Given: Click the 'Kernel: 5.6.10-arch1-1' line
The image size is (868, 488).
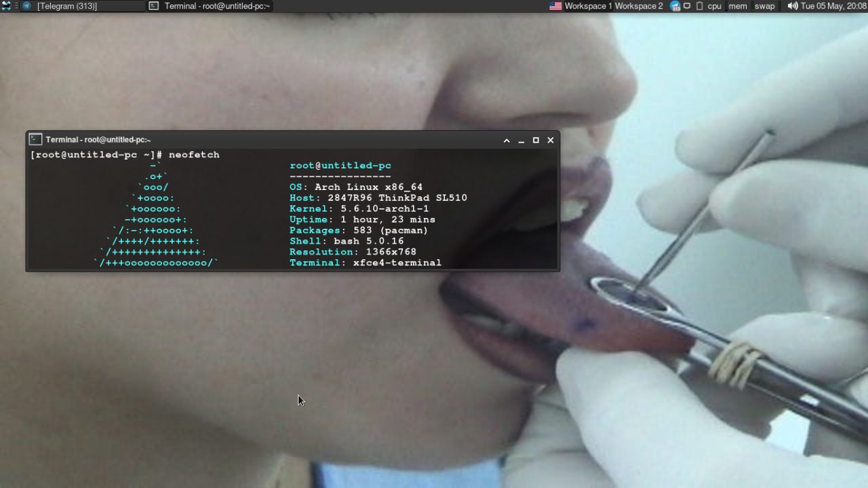Looking at the screenshot, I should click(x=359, y=209).
